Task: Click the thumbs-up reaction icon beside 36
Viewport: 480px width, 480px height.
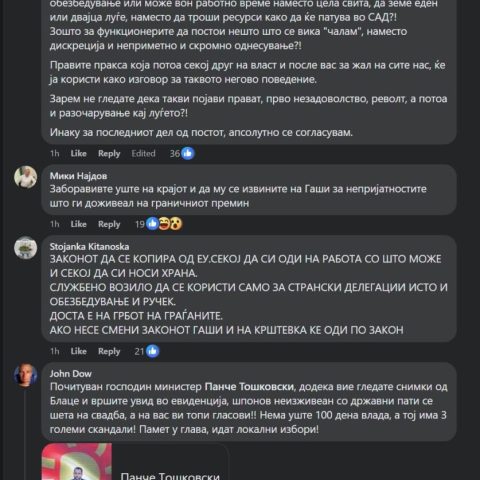Action: click(x=188, y=153)
